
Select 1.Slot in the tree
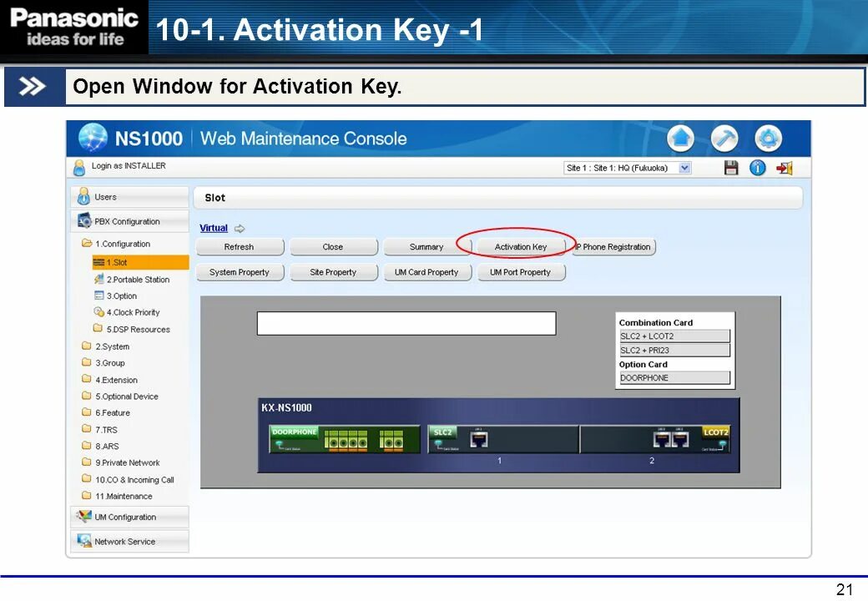tap(140, 262)
